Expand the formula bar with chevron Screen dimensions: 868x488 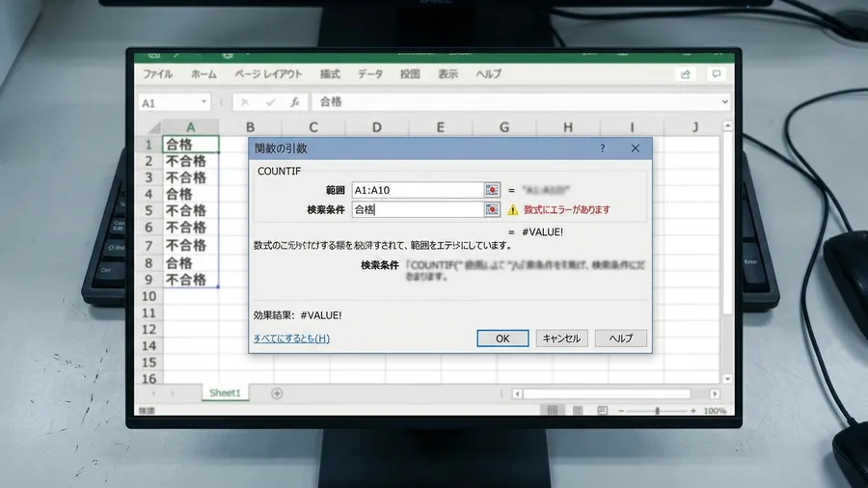pyautogui.click(x=724, y=102)
